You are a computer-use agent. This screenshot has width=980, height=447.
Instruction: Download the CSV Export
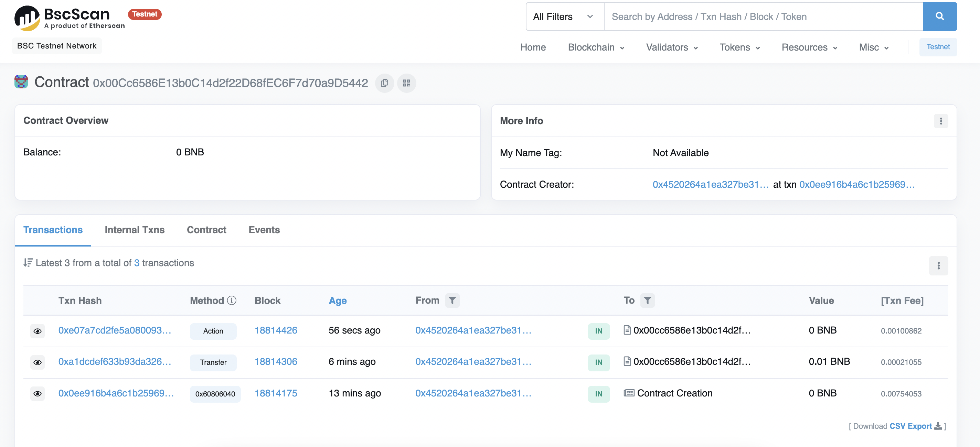(x=910, y=426)
